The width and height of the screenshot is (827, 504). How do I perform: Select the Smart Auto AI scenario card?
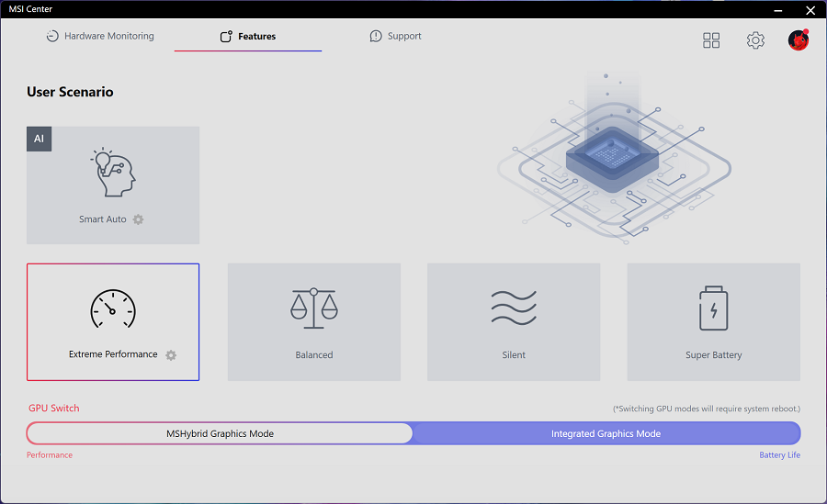tap(113, 185)
